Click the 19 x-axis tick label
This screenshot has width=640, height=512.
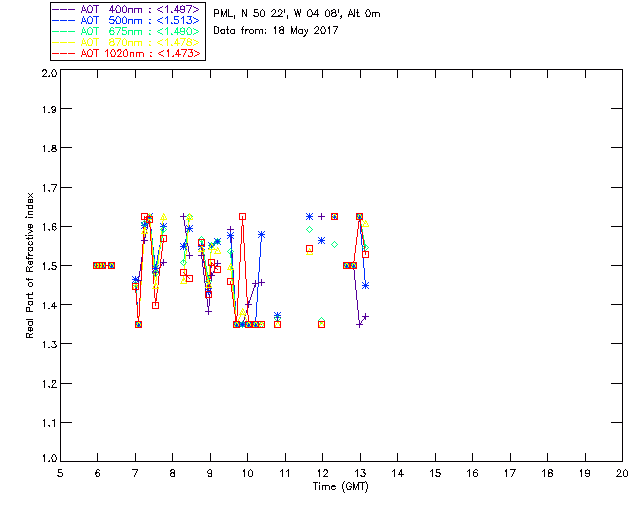tap(585, 473)
